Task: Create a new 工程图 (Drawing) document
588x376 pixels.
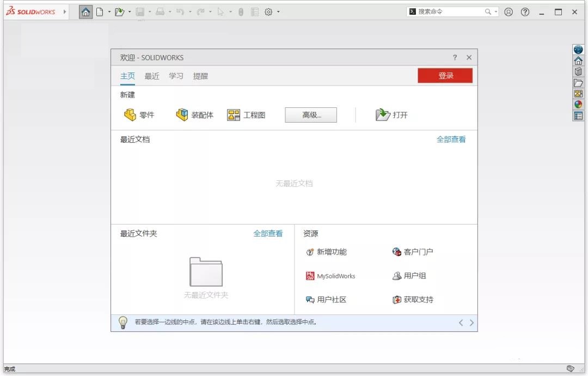Action: point(248,114)
